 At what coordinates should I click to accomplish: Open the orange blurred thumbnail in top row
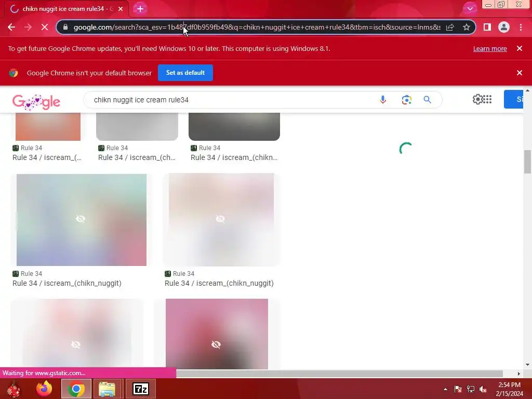(x=48, y=127)
